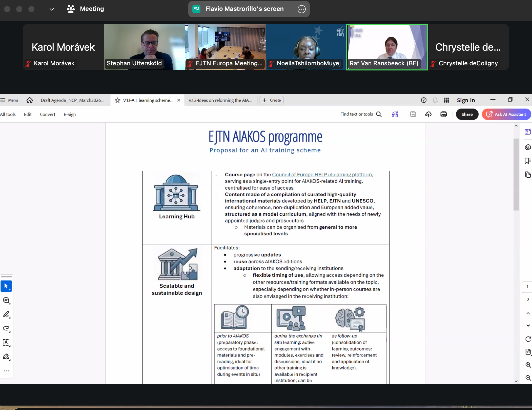
Task: Open more tools via the three dots
Action: pyautogui.click(x=6, y=371)
